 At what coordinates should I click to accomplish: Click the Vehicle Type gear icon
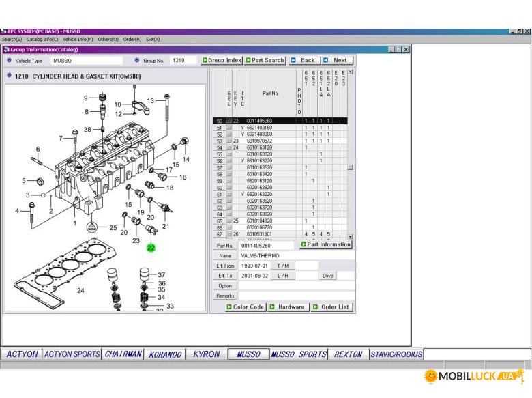tap(9, 61)
